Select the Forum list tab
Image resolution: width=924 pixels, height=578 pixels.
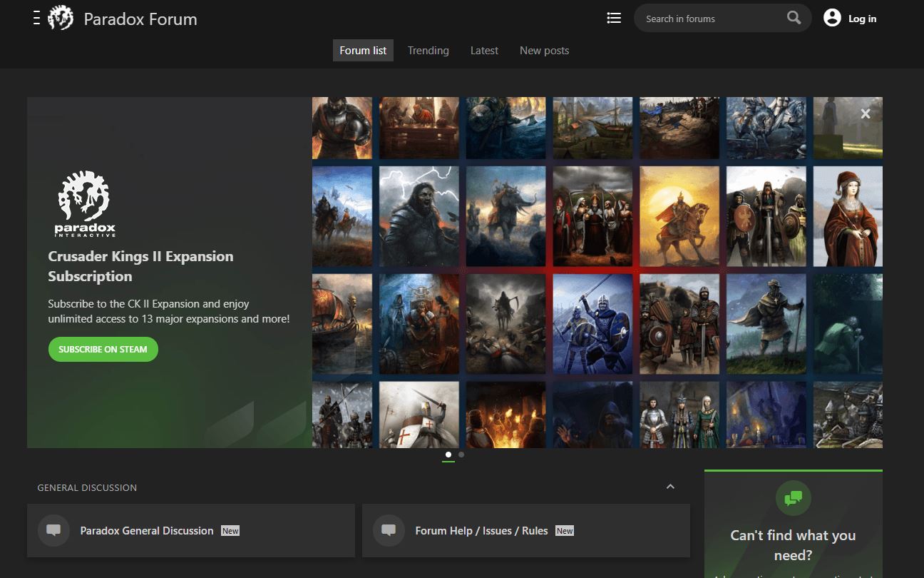click(363, 51)
